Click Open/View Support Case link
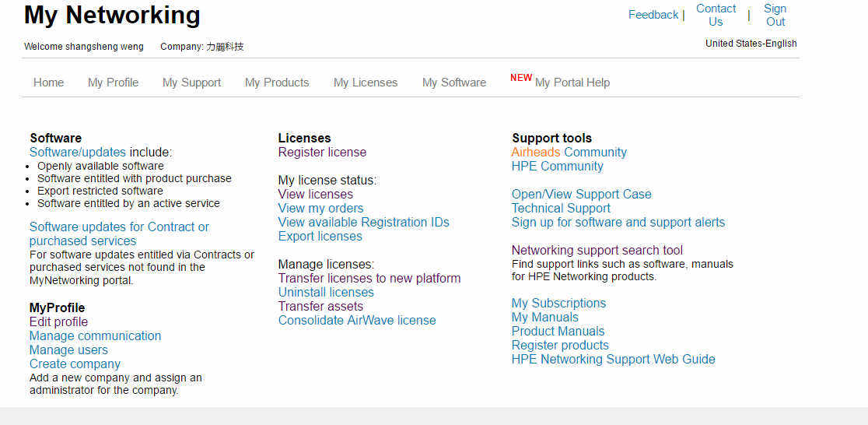This screenshot has height=425, width=868. point(581,194)
